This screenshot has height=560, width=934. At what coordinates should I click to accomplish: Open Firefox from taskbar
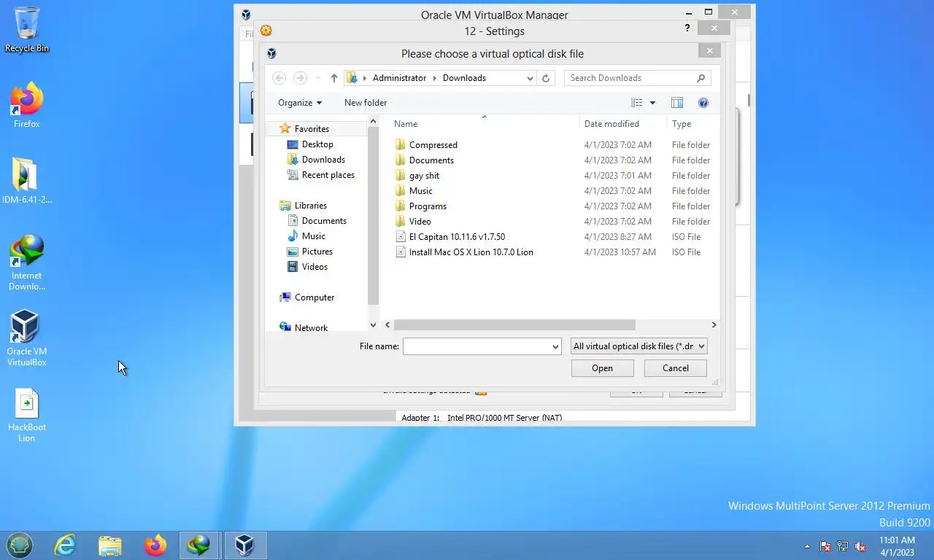[155, 545]
